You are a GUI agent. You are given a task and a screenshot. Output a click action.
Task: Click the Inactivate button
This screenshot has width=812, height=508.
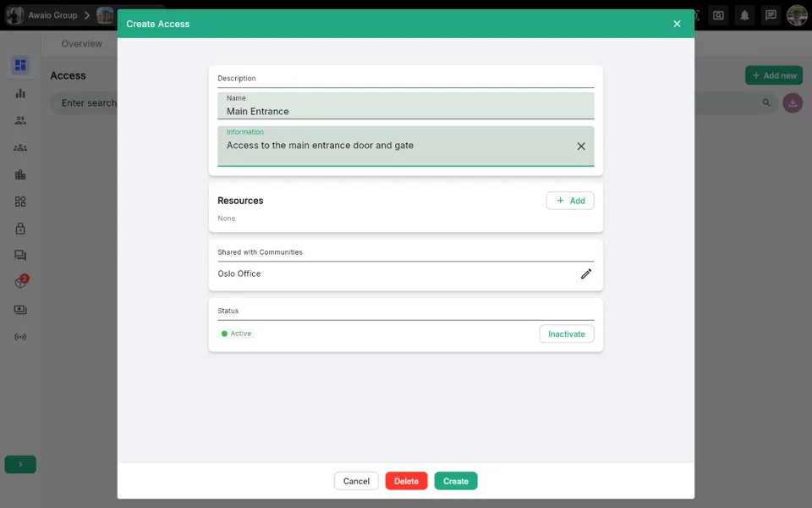tap(567, 334)
